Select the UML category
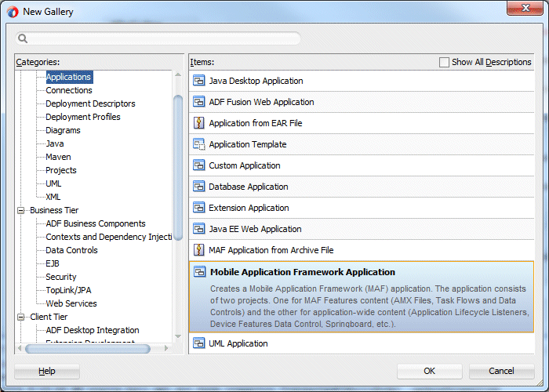The height and width of the screenshot is (392, 549). click(53, 183)
